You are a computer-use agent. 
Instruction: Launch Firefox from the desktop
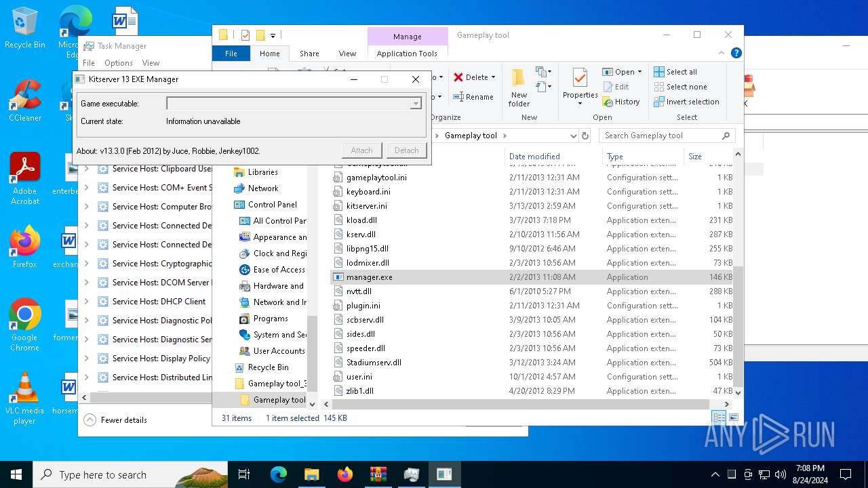point(24,247)
